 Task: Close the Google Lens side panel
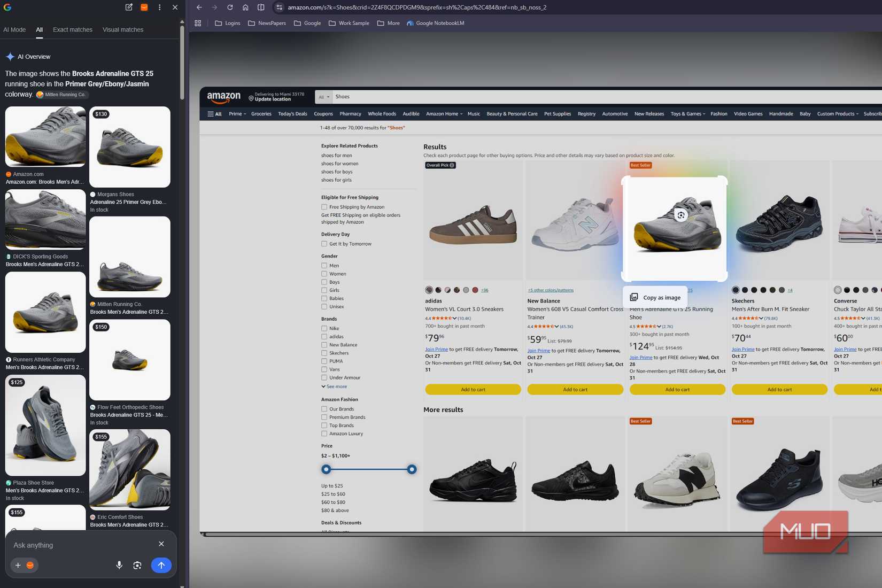175,7
